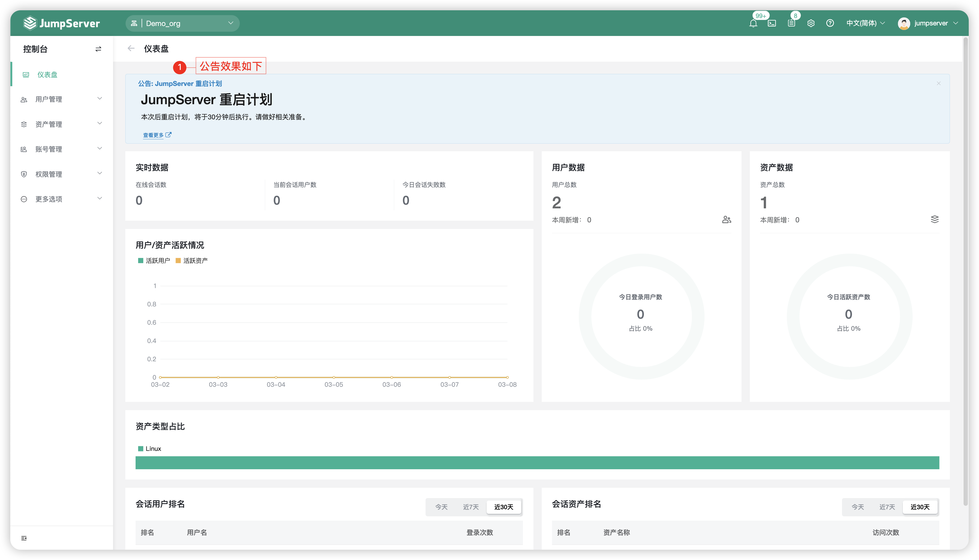Viewport: 979px width, 560px height.
Task: Select 今天 tab in 会话用户排名
Action: point(441,507)
